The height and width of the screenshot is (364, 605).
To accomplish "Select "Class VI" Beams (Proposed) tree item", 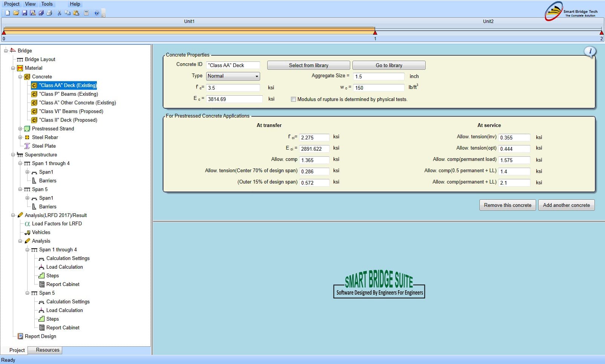I will (x=71, y=112).
